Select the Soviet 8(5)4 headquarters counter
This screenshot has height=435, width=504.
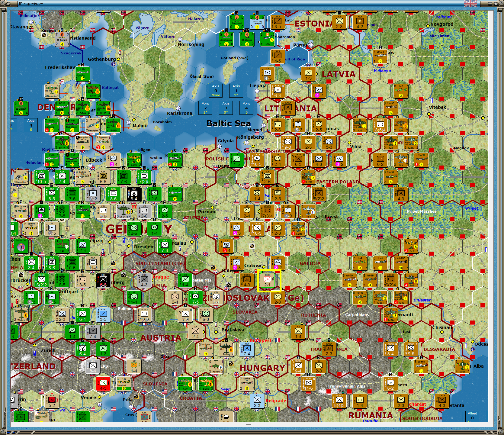(x=380, y=125)
